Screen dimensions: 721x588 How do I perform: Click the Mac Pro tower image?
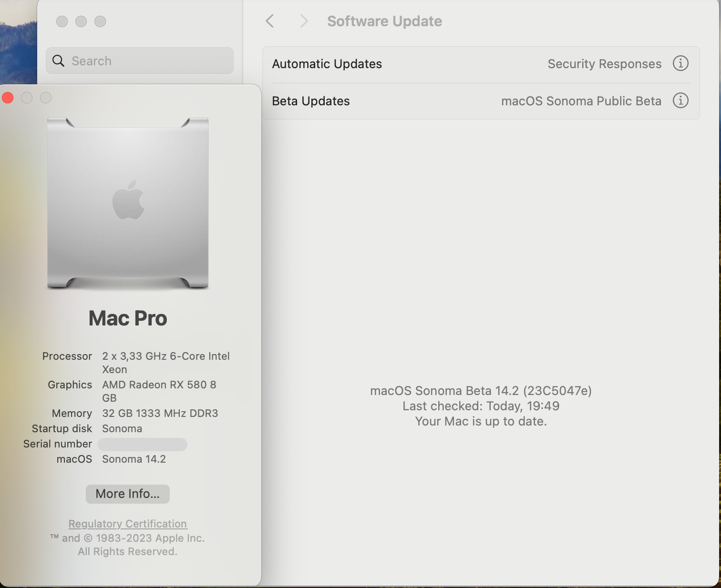tap(128, 203)
